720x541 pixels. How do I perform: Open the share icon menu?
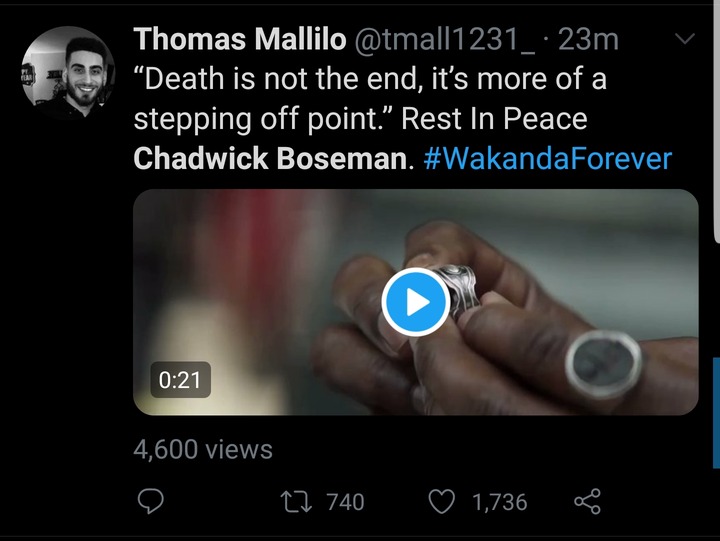587,501
